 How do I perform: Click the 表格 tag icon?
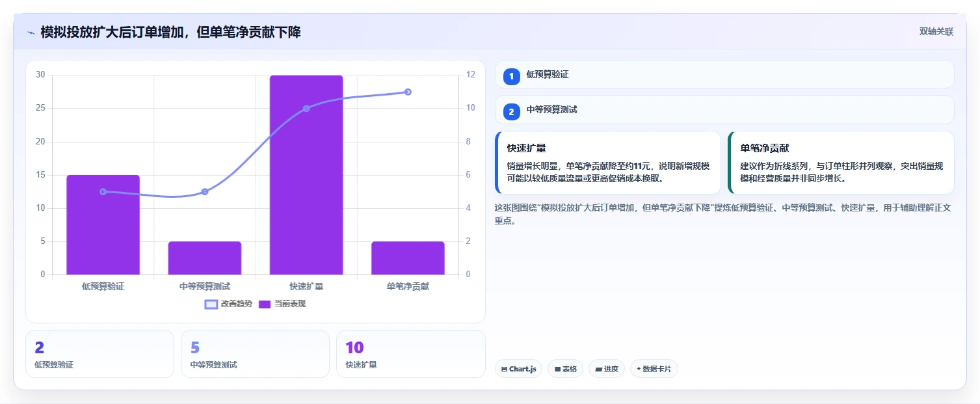pos(557,369)
